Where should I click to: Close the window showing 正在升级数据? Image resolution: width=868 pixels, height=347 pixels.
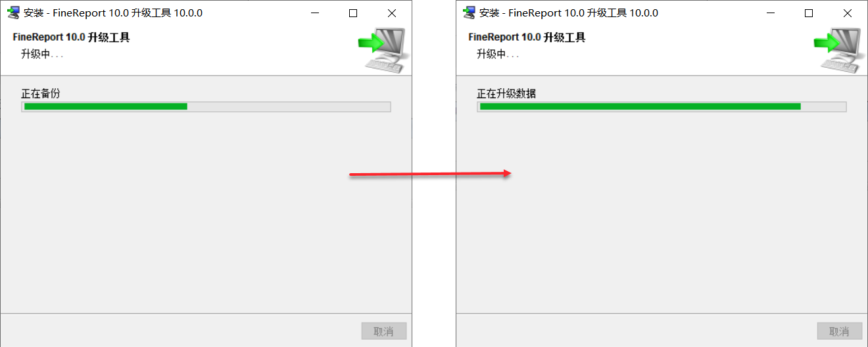point(848,13)
